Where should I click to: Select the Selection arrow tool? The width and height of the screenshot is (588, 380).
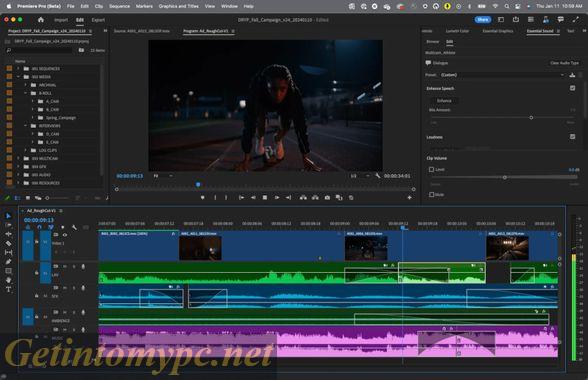(x=9, y=216)
